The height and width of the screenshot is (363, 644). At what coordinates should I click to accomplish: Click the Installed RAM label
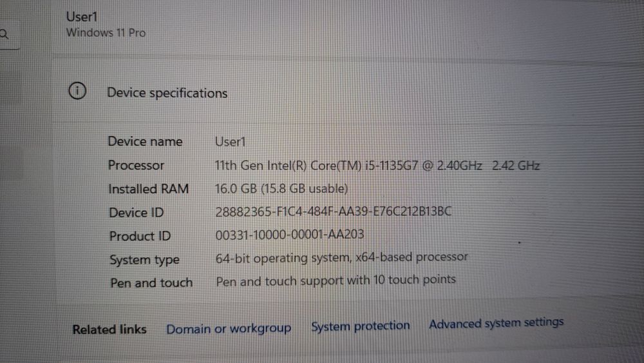pos(148,189)
